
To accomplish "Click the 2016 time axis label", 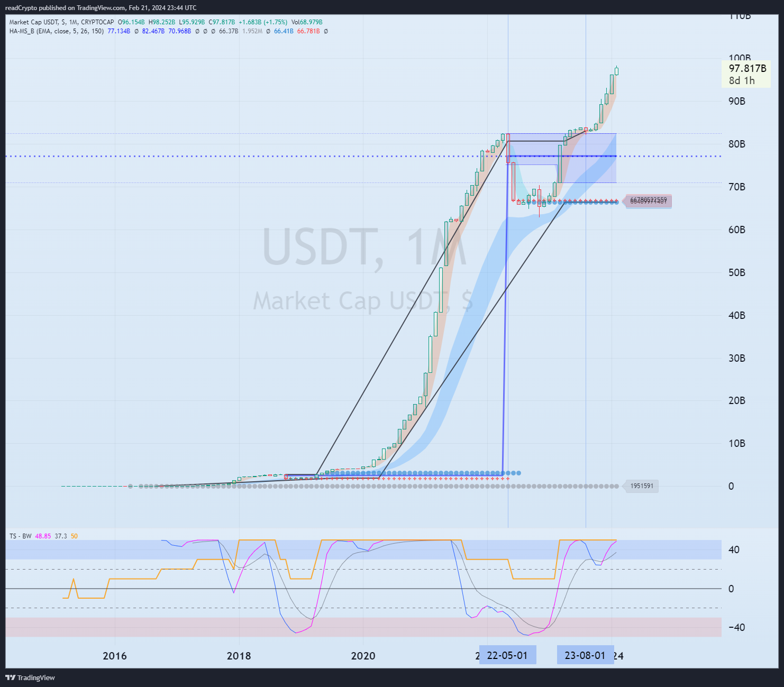I will 115,656.
